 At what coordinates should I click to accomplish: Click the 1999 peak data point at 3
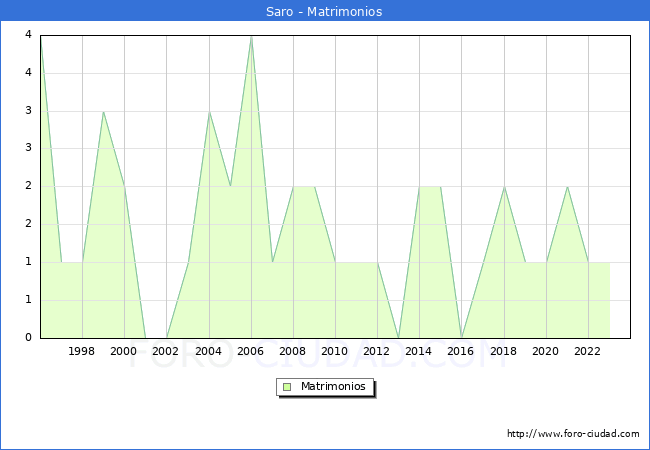coord(103,111)
